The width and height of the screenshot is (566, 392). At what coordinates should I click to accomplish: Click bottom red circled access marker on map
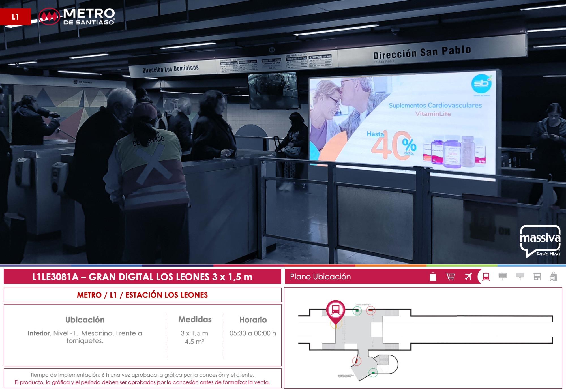(x=357, y=361)
